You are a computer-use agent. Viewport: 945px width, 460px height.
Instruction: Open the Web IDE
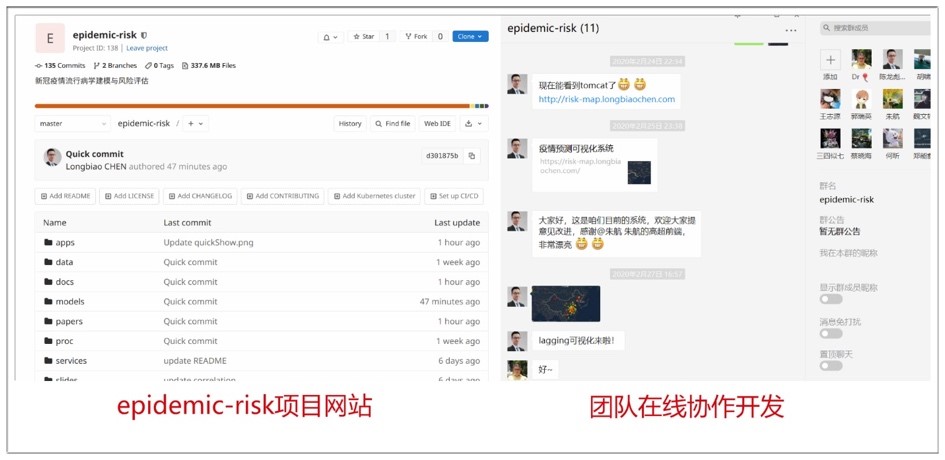coord(437,124)
